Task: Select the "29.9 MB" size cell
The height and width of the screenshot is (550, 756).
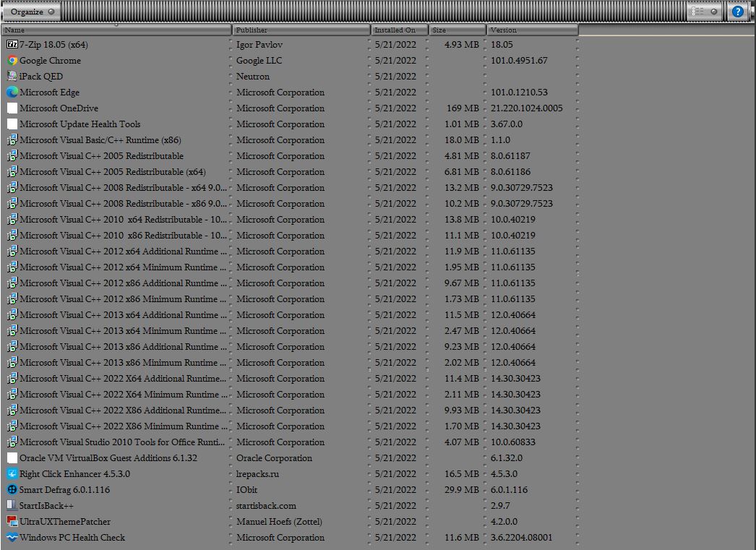Action: coord(461,490)
